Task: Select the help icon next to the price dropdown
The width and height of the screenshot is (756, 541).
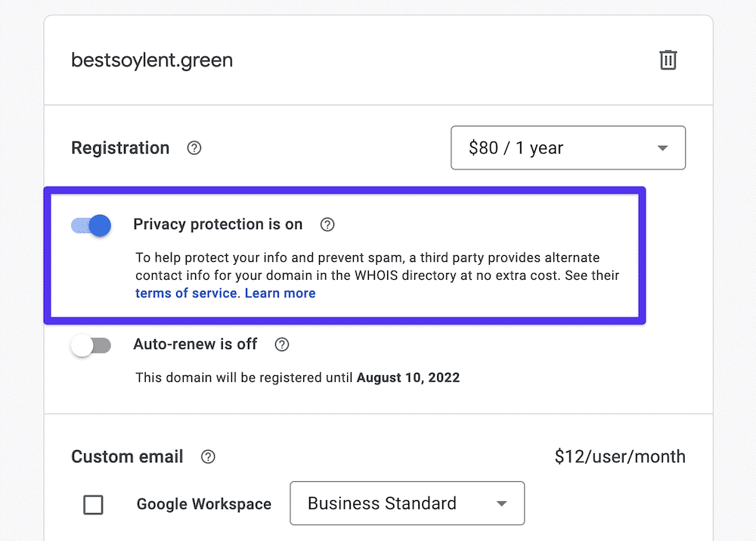Action: [194, 148]
